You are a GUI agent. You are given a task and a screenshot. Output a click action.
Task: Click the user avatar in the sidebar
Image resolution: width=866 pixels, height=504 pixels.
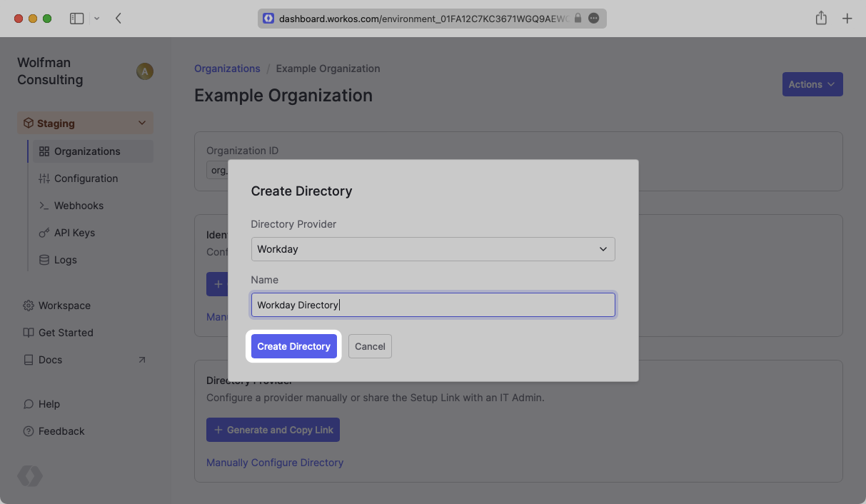pos(145,71)
